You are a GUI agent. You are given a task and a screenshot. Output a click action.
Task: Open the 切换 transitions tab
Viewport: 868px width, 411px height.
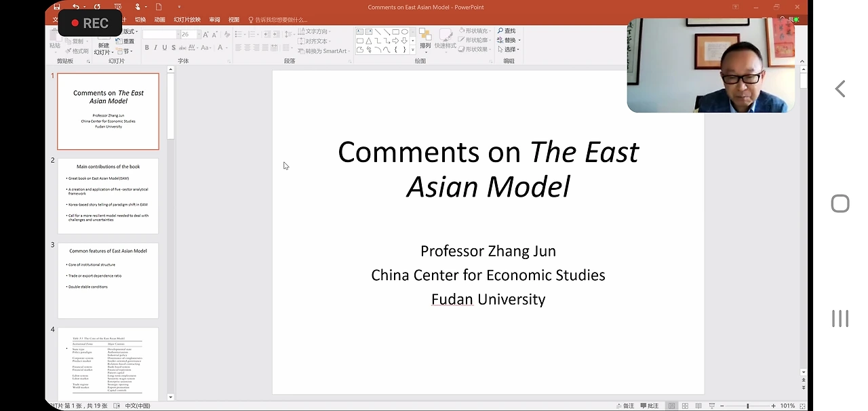click(140, 20)
